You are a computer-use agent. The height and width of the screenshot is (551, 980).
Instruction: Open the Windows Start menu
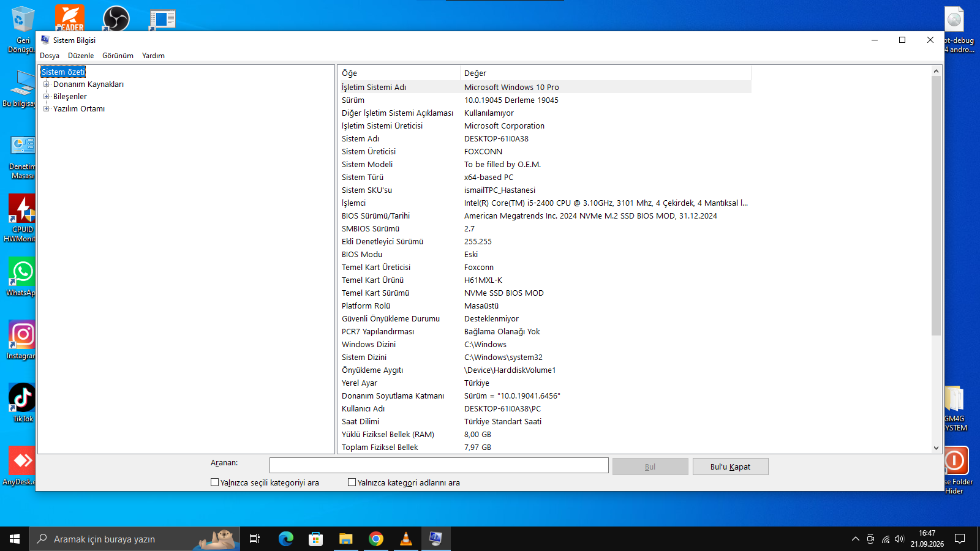point(15,539)
